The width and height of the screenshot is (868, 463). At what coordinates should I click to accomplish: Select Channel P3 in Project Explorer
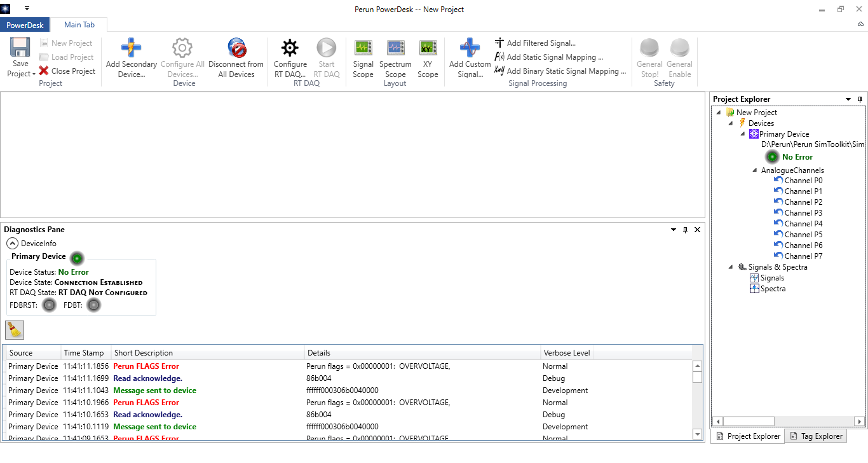click(803, 213)
